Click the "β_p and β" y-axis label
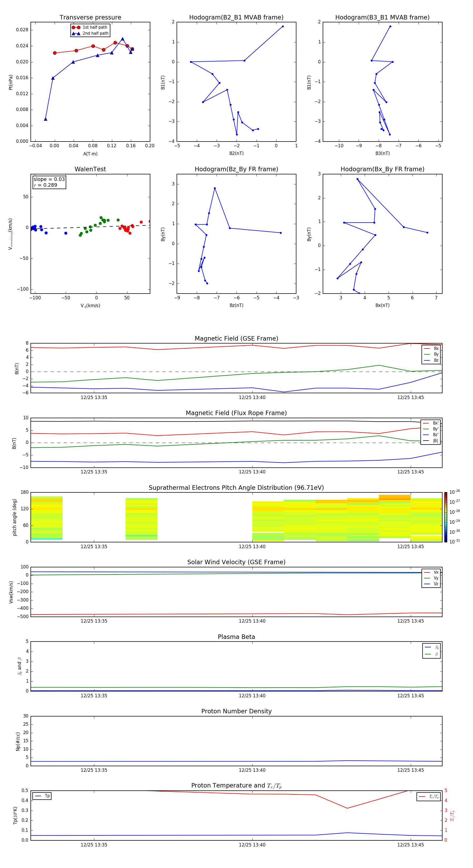This screenshot has height=868, width=473. click(19, 666)
